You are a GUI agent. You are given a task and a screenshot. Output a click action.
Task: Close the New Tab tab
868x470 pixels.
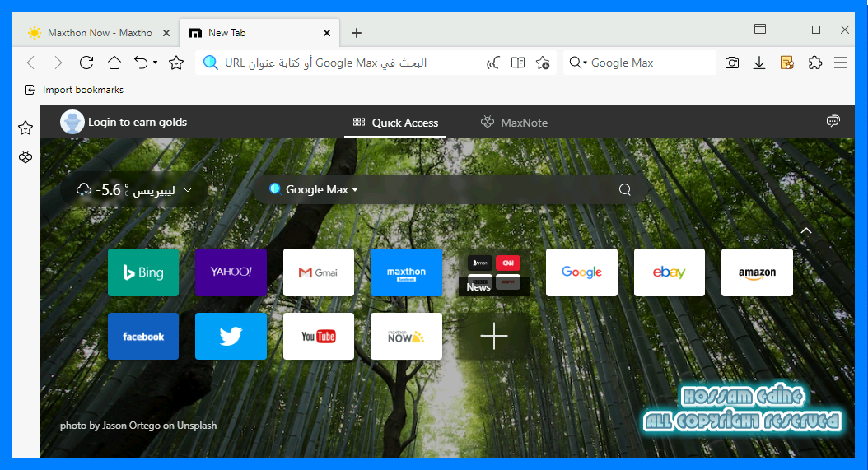click(327, 33)
